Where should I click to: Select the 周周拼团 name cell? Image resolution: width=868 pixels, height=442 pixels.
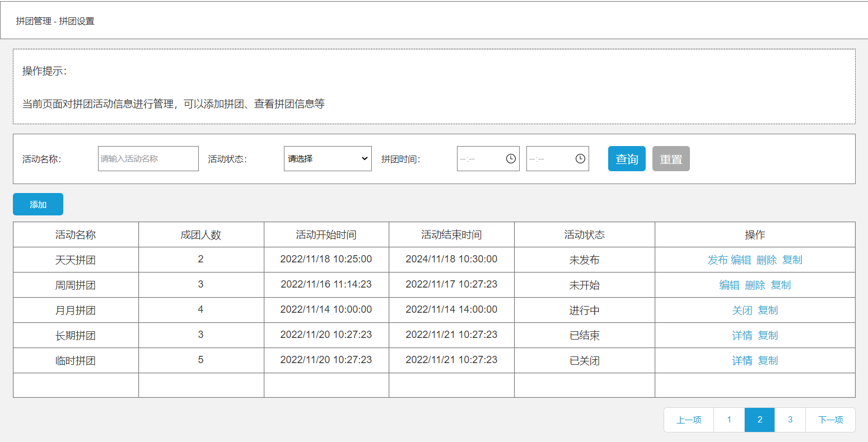click(x=76, y=285)
